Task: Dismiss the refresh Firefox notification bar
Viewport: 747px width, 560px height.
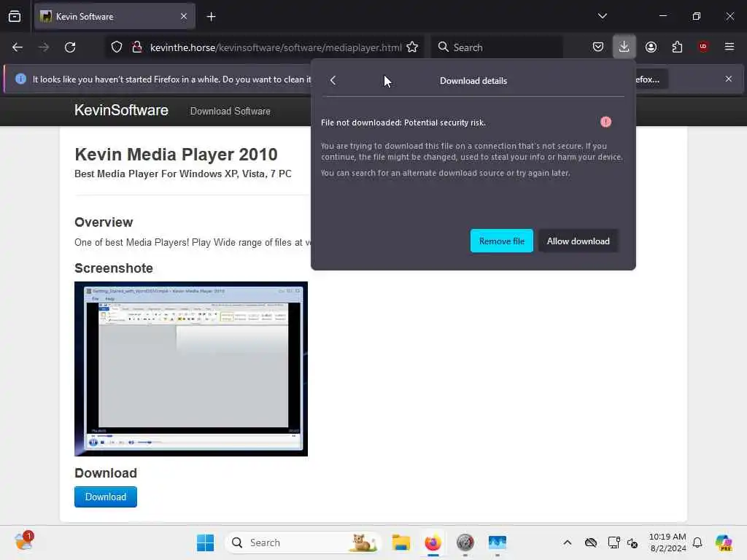Action: [729, 79]
